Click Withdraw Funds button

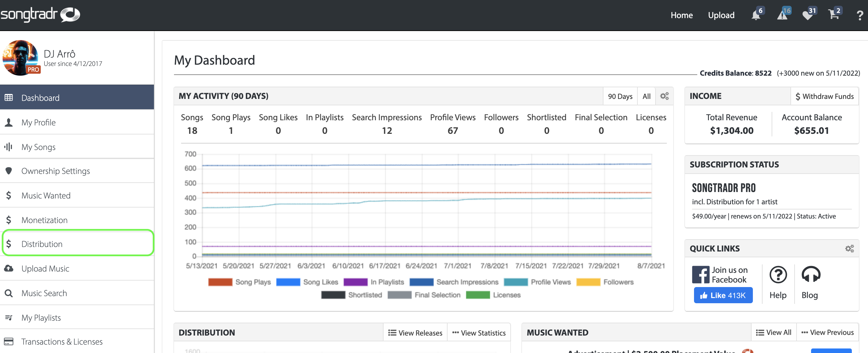point(824,96)
